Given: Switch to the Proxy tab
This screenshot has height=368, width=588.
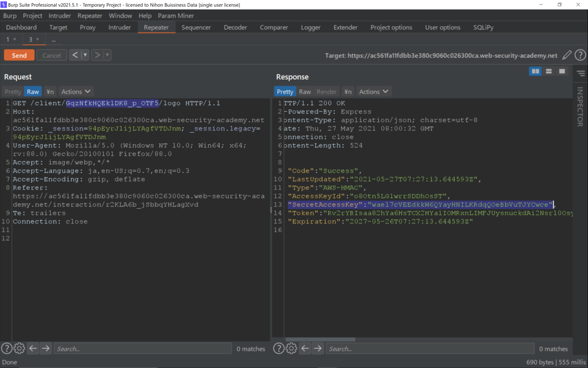Looking at the screenshot, I should click(88, 27).
